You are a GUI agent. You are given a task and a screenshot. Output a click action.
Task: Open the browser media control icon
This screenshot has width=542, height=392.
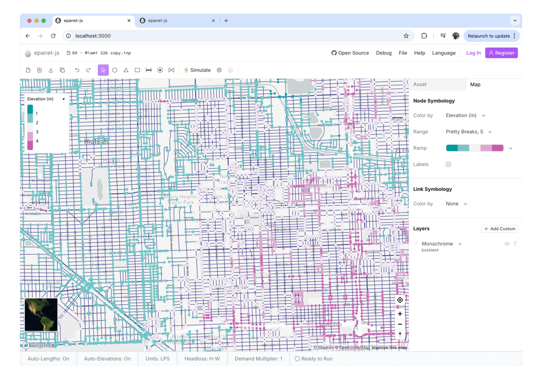click(443, 36)
